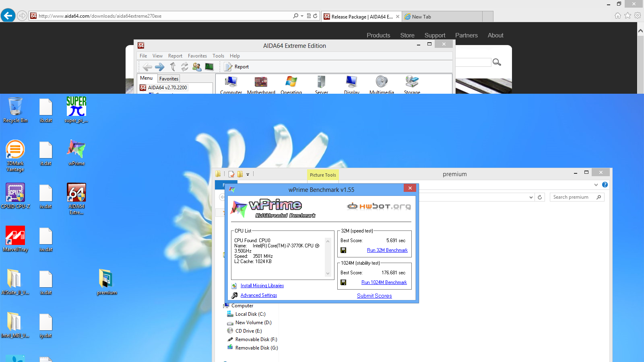This screenshot has width=644, height=362.
Task: Open the AIDA64 View menu
Action: [x=157, y=56]
